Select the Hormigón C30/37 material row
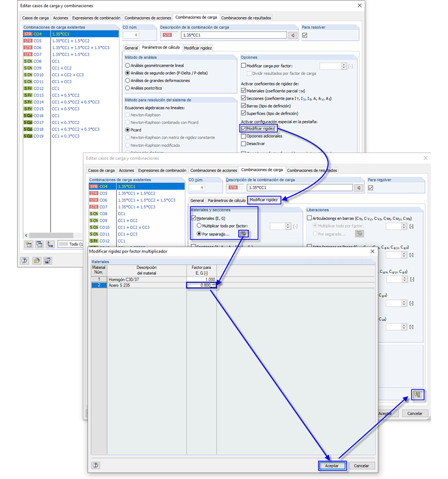 (x=233, y=279)
